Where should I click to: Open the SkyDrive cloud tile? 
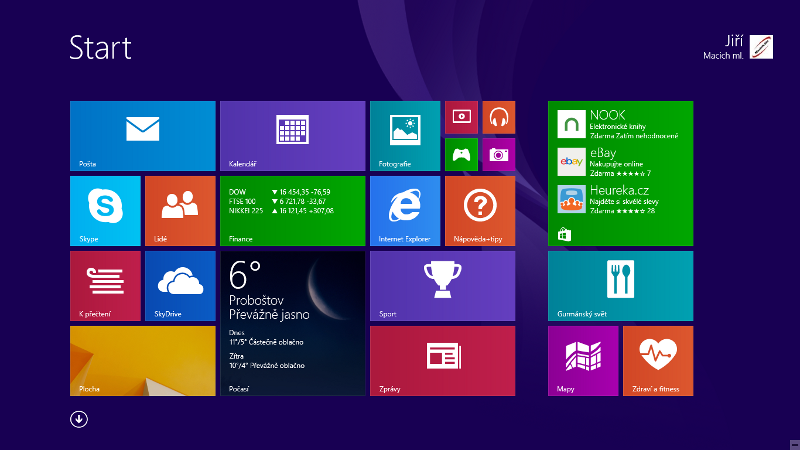(180, 285)
